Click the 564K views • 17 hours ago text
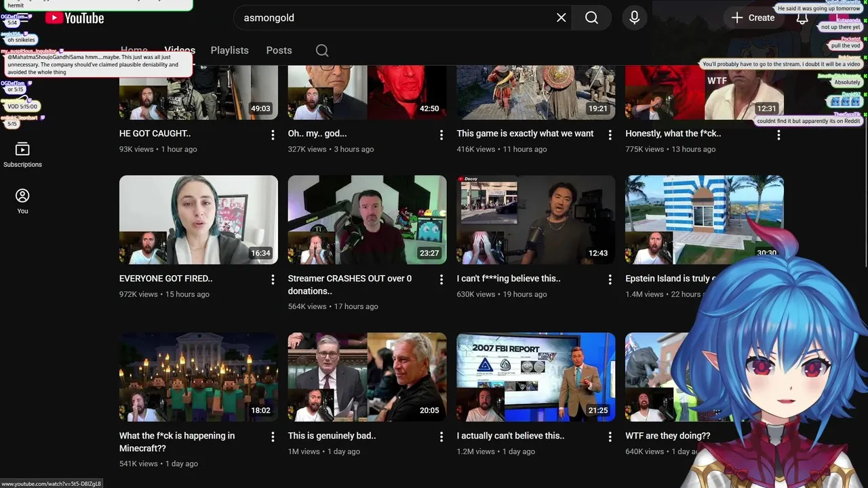868x488 pixels. click(x=333, y=306)
